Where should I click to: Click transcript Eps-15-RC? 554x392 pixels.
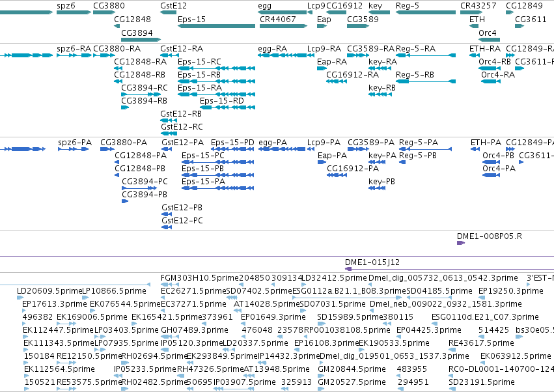pos(216,68)
